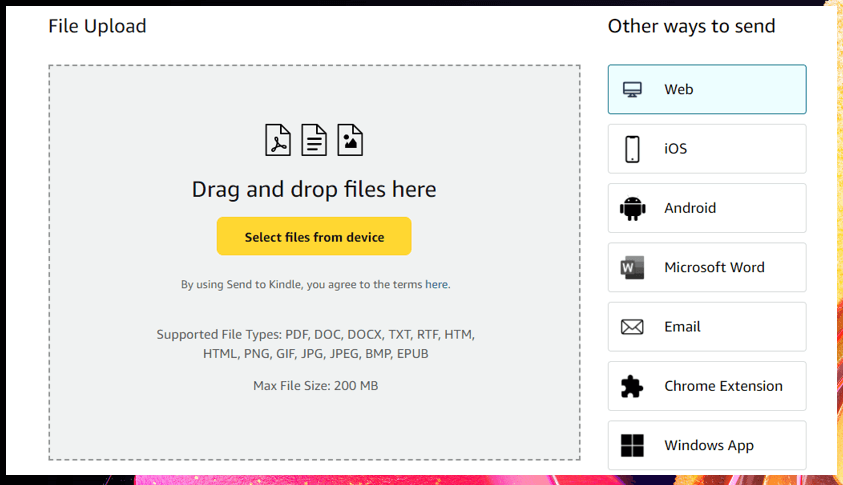The height and width of the screenshot is (485, 843).
Task: Click the image file icon in drop zone
Action: tap(350, 140)
